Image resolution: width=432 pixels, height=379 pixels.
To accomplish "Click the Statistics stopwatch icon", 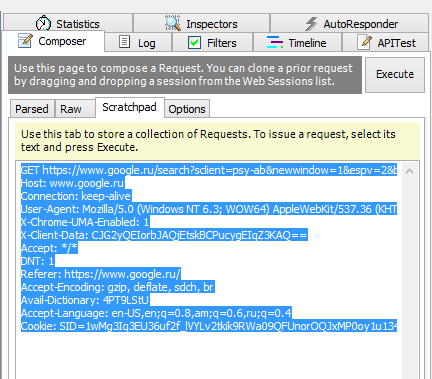I will pyautogui.click(x=43, y=23).
